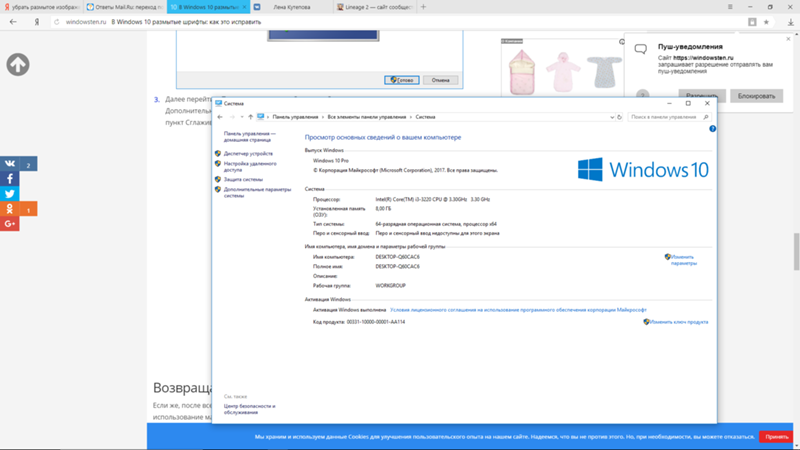Share the page via Twitter icon
The height and width of the screenshot is (450, 800).
[x=10, y=193]
